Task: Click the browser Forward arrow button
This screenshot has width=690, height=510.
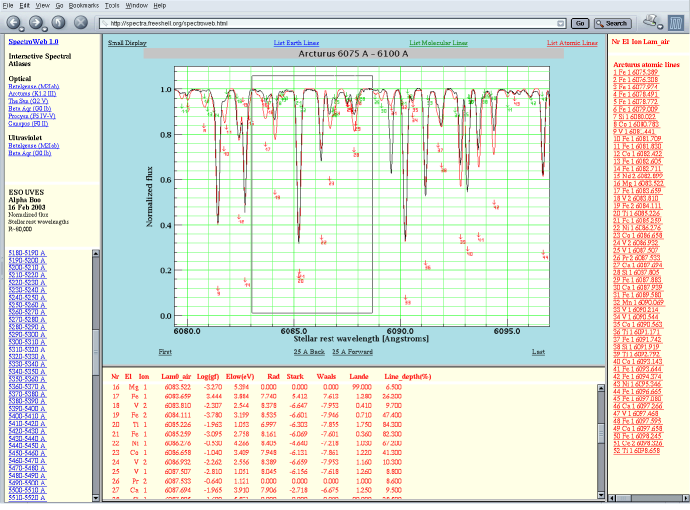Action: (38, 22)
